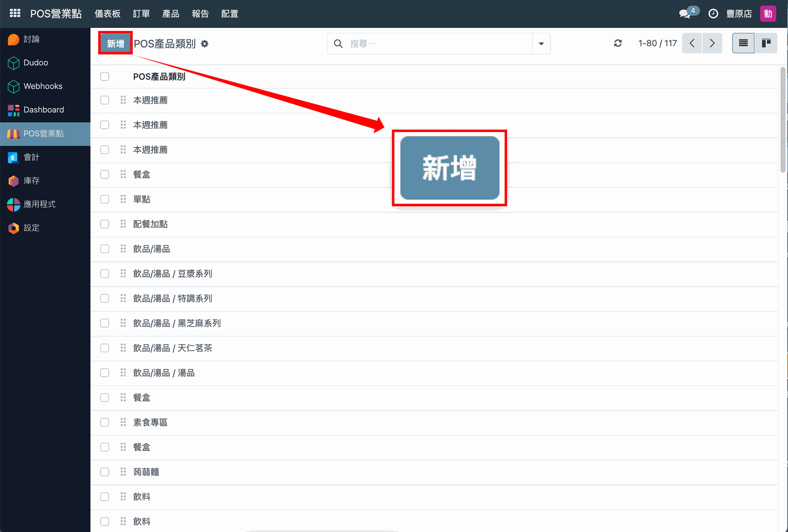
Task: Open 設定 settings in sidebar
Action: coord(45,228)
